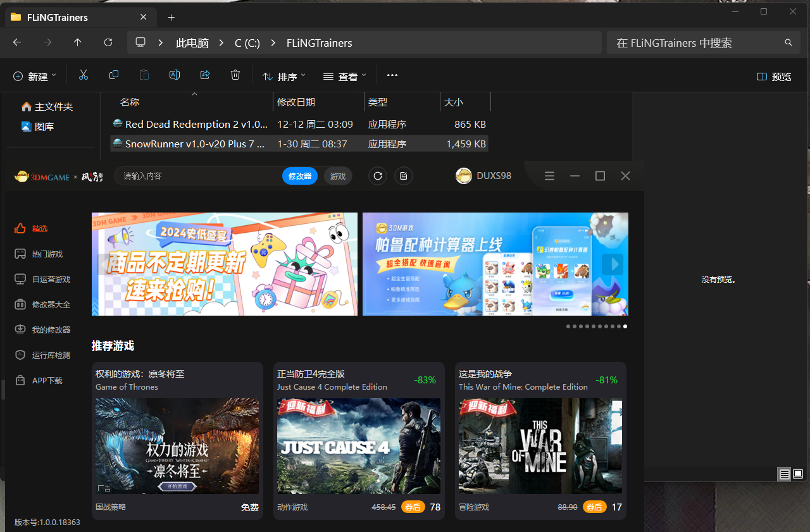The image size is (810, 532).
Task: Go up one folder in File Explorer
Action: tap(78, 42)
